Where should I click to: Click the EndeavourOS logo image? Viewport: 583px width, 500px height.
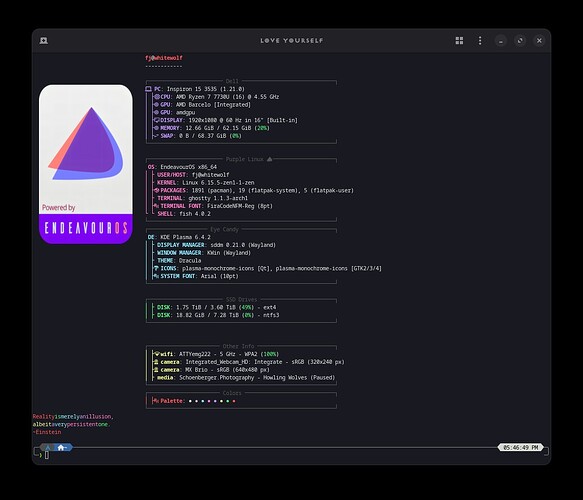[86, 164]
